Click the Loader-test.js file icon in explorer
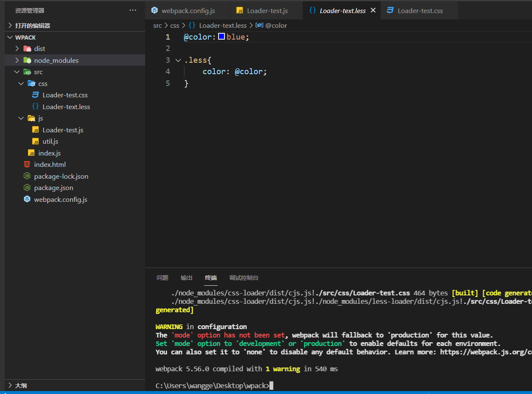 pos(36,130)
